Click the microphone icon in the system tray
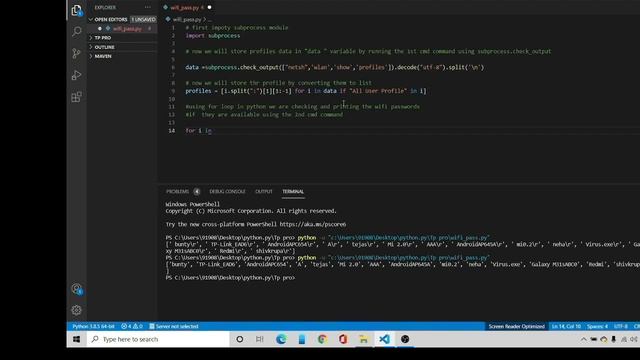This screenshot has height=360, width=640. pyautogui.click(x=613, y=339)
